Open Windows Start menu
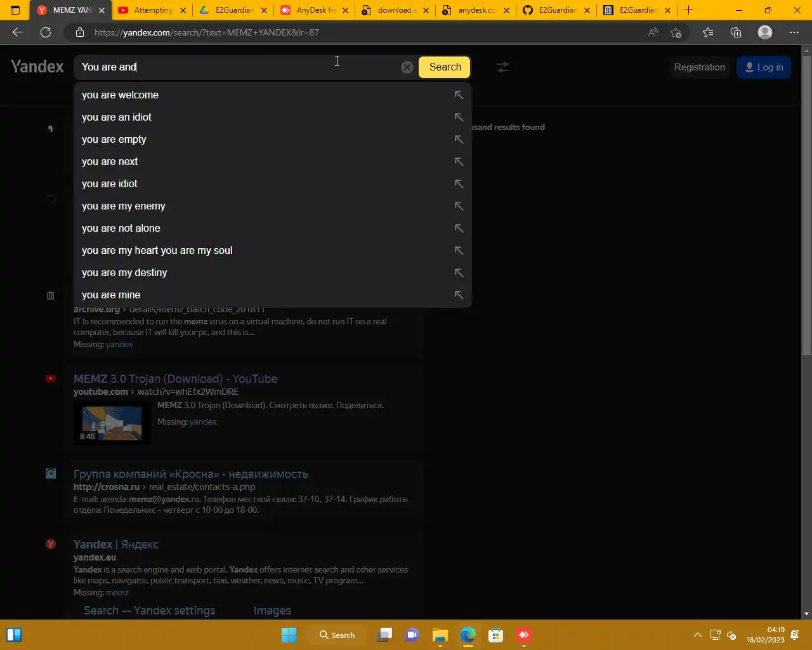The height and width of the screenshot is (650, 812). (x=289, y=635)
